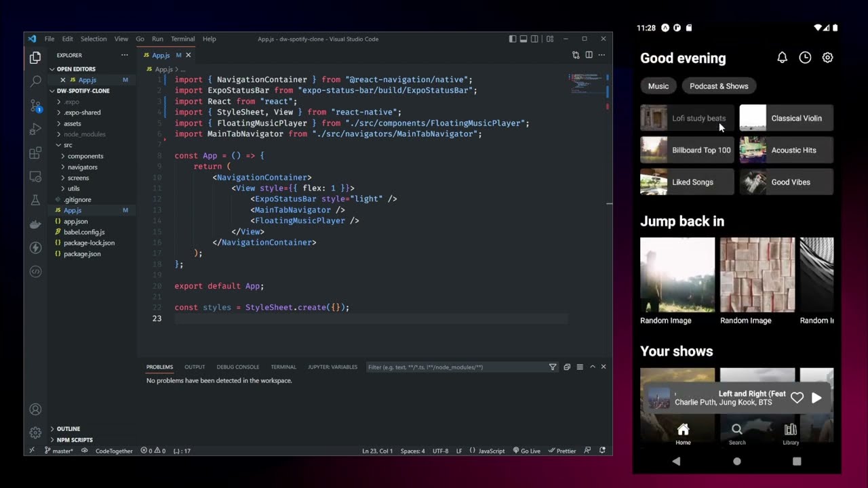Click JavaScript language mode in the status bar
Screen dimensions: 868x488
(487, 451)
